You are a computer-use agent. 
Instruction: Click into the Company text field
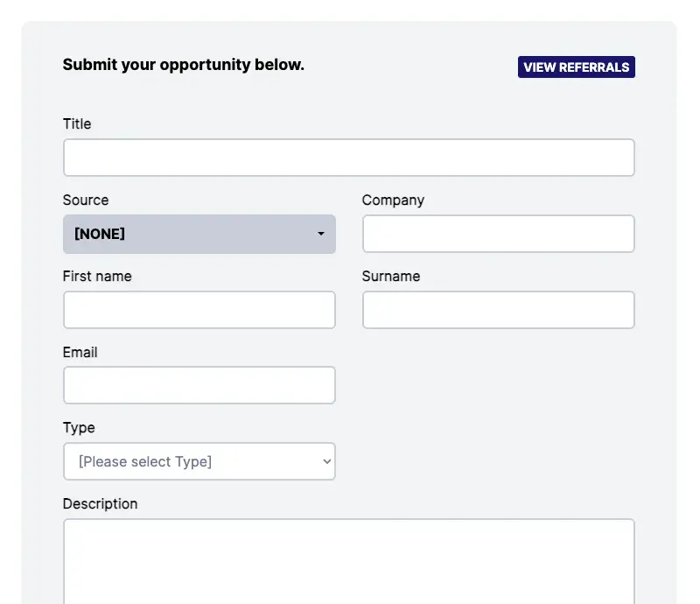[498, 234]
